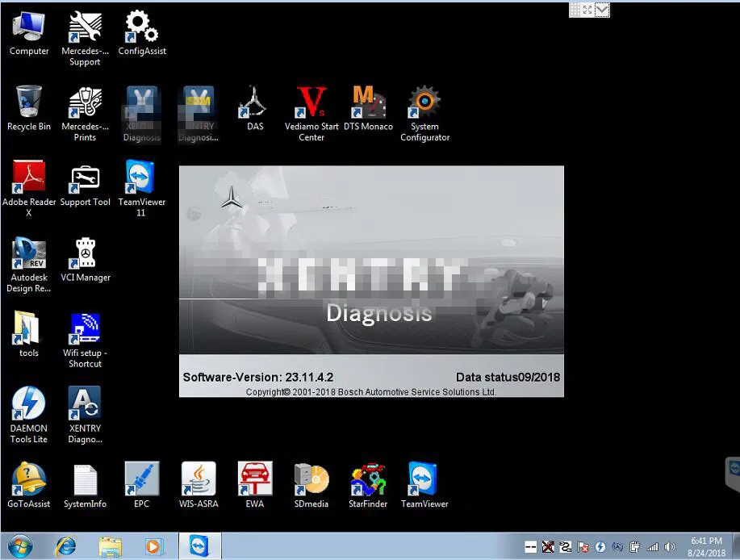Open Autodesk Design Review
740x560 pixels.
click(x=29, y=264)
